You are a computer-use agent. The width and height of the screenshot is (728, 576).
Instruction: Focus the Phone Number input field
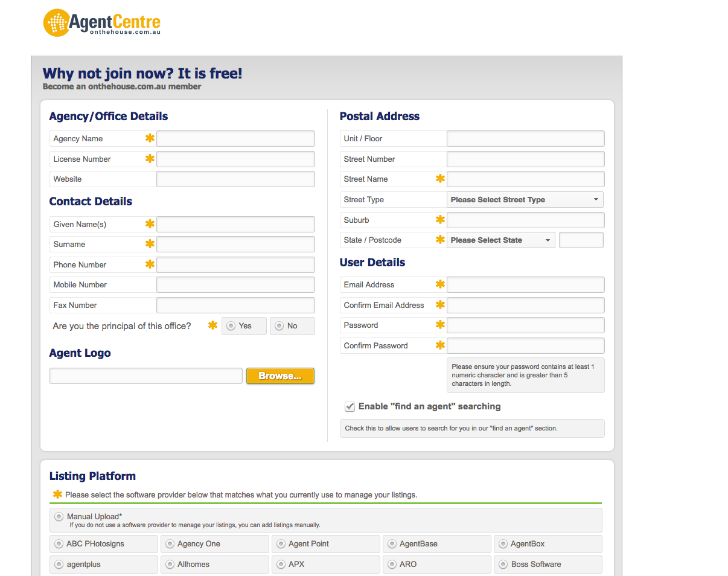pyautogui.click(x=235, y=265)
